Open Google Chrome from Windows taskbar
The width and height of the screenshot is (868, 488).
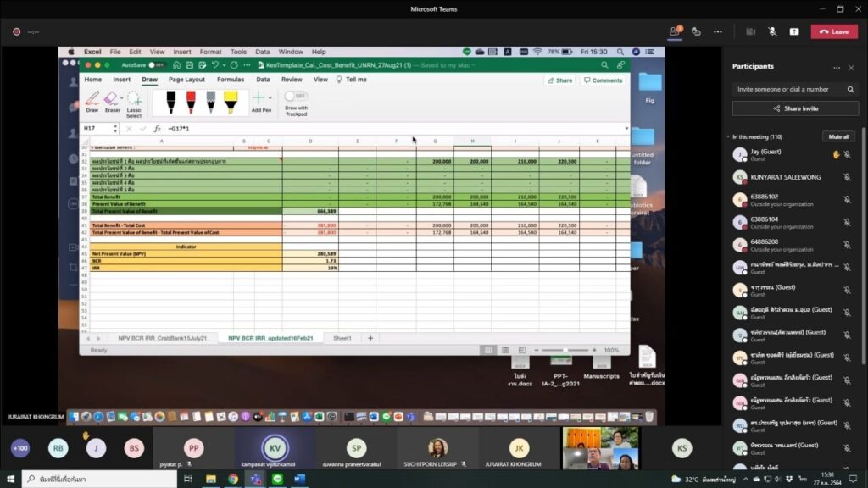coord(232,479)
